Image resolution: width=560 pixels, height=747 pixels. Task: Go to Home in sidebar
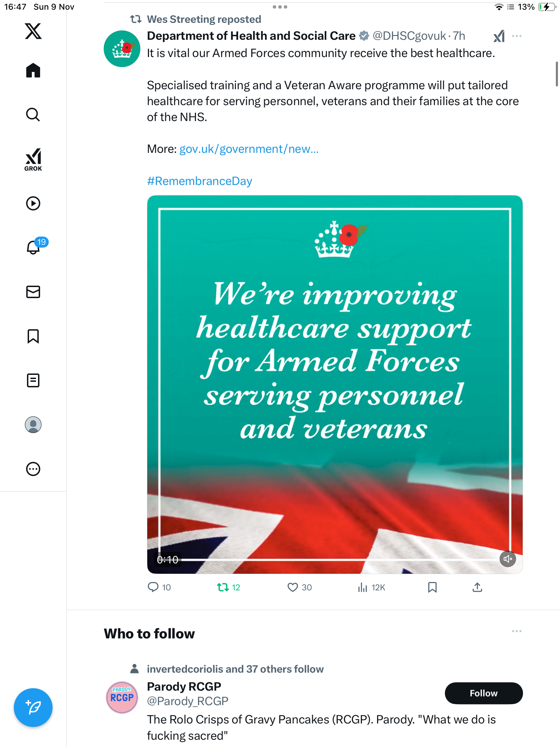33,71
